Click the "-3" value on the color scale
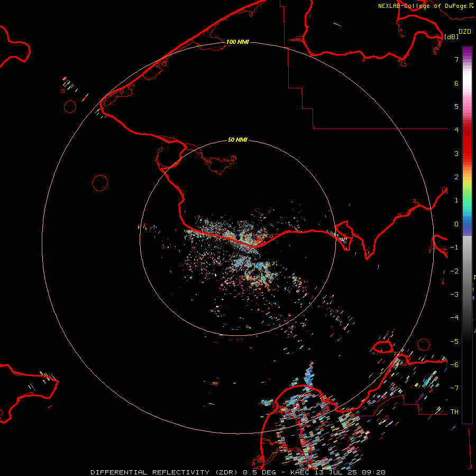The width and height of the screenshot is (476, 476). tap(454, 295)
